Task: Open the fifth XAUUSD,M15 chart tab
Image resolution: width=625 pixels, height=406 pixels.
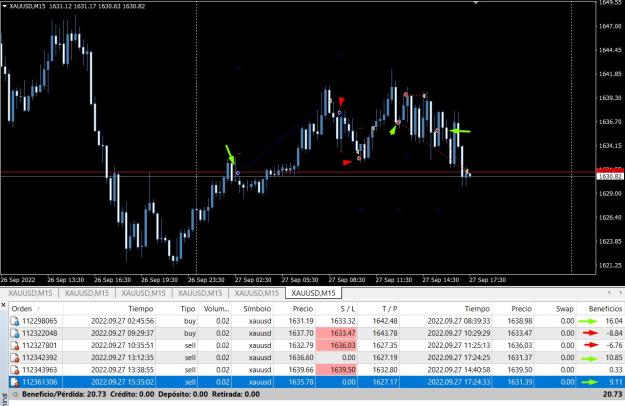Action: click(257, 293)
